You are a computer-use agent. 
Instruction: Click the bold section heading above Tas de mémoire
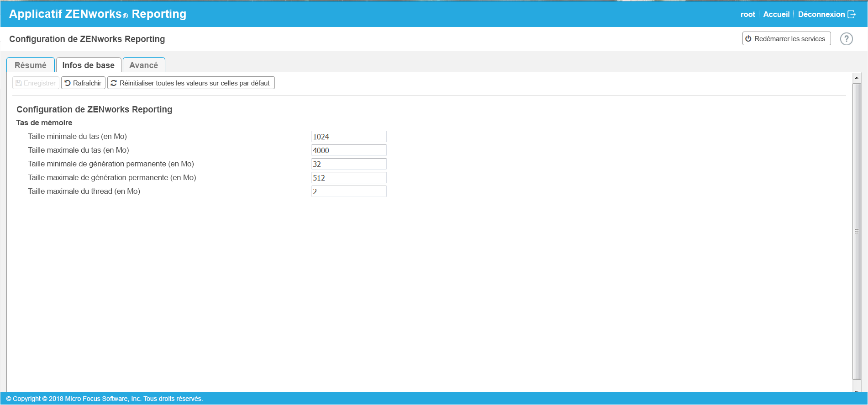[x=95, y=109]
